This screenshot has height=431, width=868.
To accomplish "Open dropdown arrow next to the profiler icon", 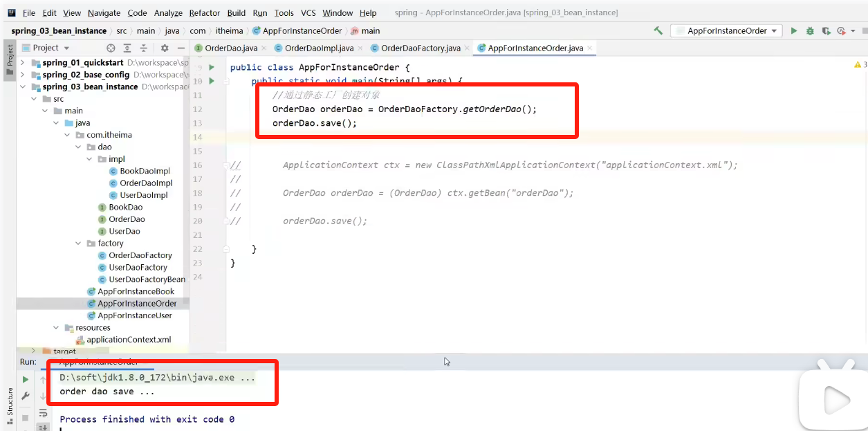I will click(x=853, y=30).
